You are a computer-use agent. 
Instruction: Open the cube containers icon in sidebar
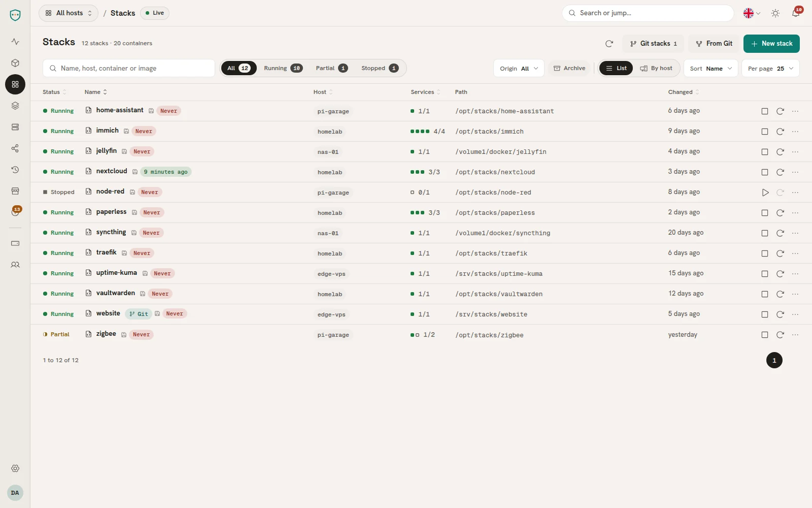(x=15, y=63)
